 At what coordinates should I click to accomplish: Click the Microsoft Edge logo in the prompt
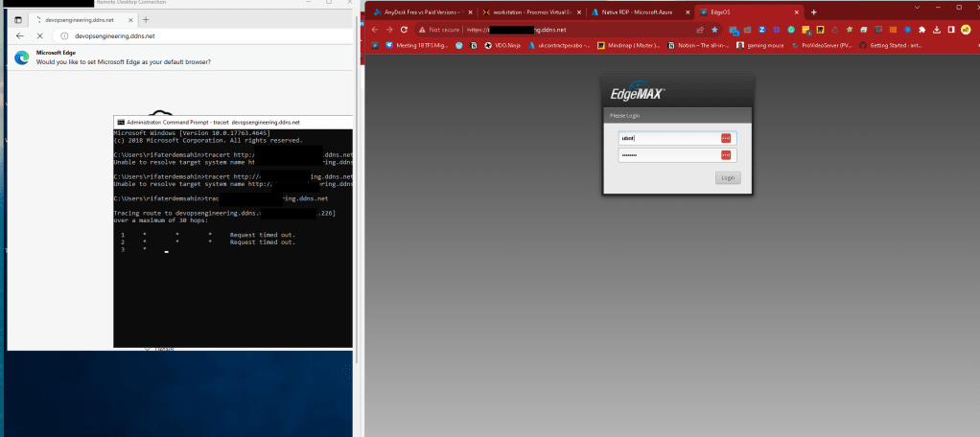22,57
